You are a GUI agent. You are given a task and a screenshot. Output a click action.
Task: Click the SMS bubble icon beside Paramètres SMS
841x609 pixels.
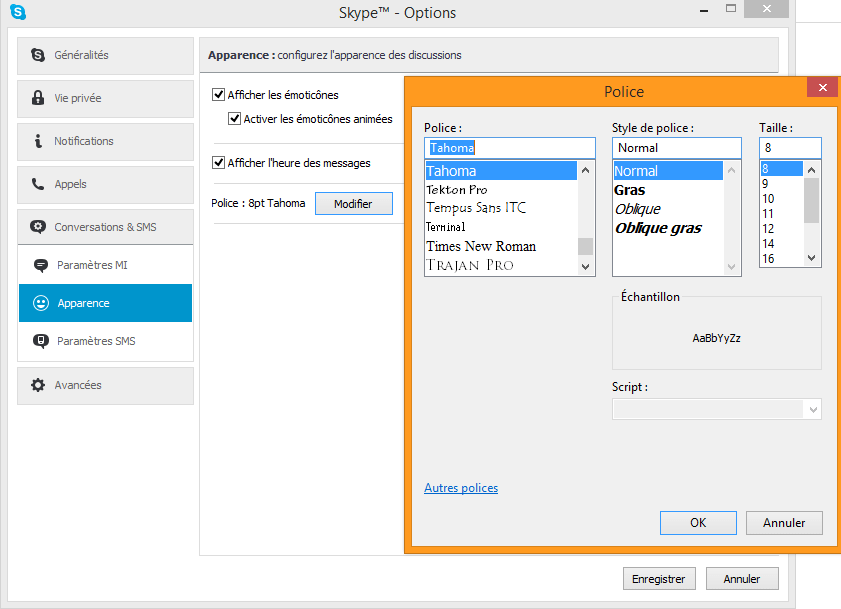(41, 341)
